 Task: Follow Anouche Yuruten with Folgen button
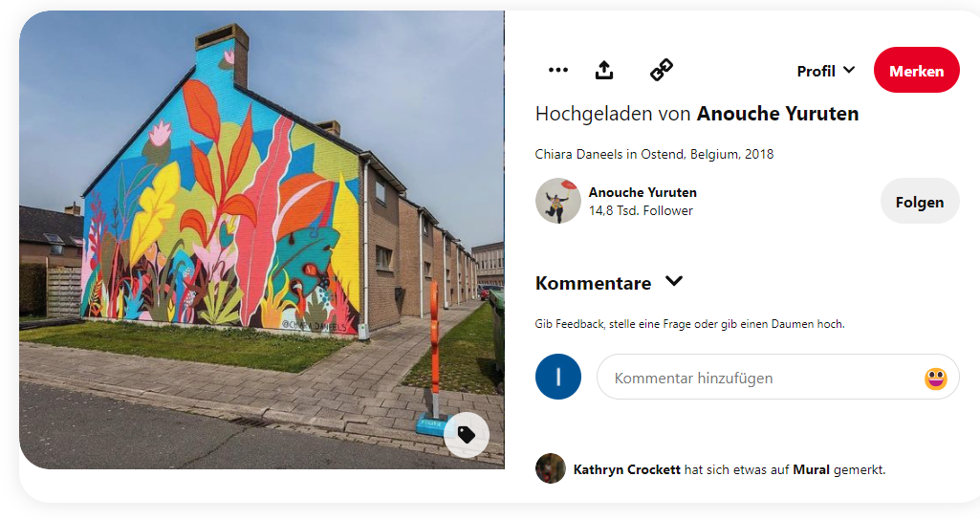click(920, 202)
